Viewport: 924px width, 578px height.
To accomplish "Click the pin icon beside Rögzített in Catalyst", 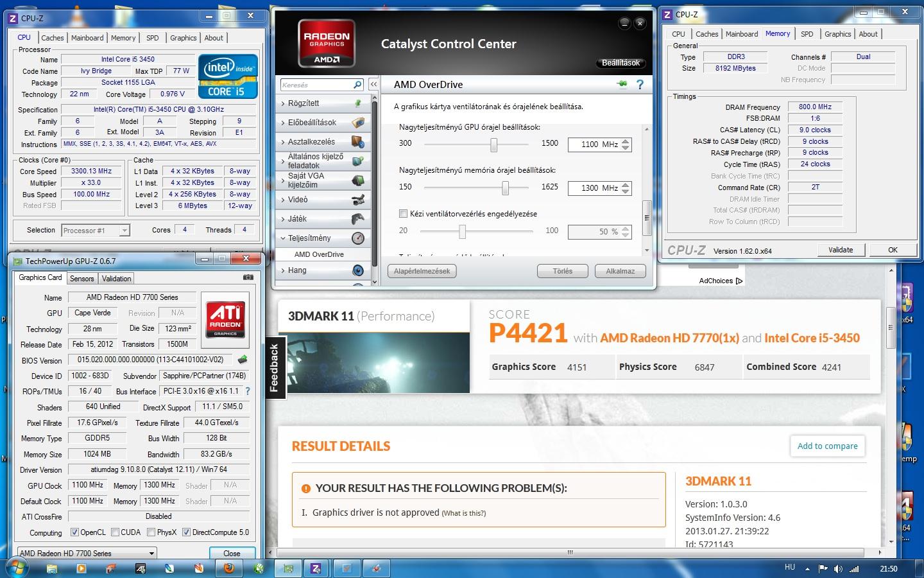I will click(358, 103).
